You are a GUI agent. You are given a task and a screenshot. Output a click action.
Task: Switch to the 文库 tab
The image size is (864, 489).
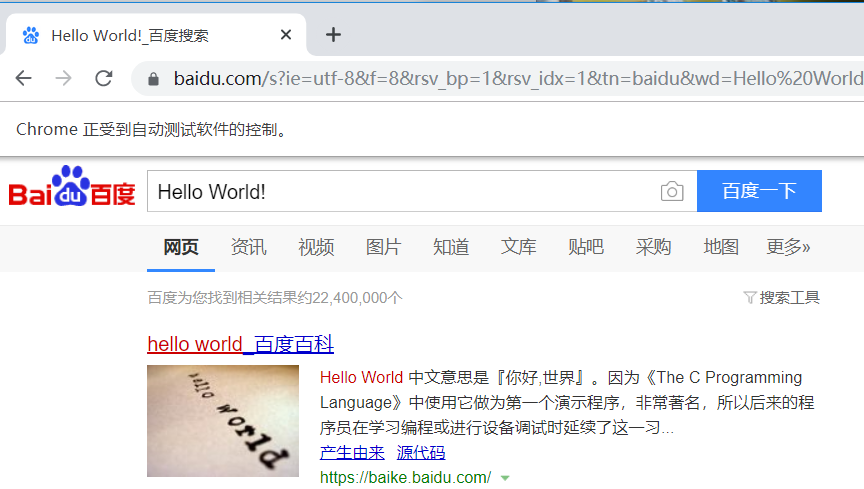[519, 247]
